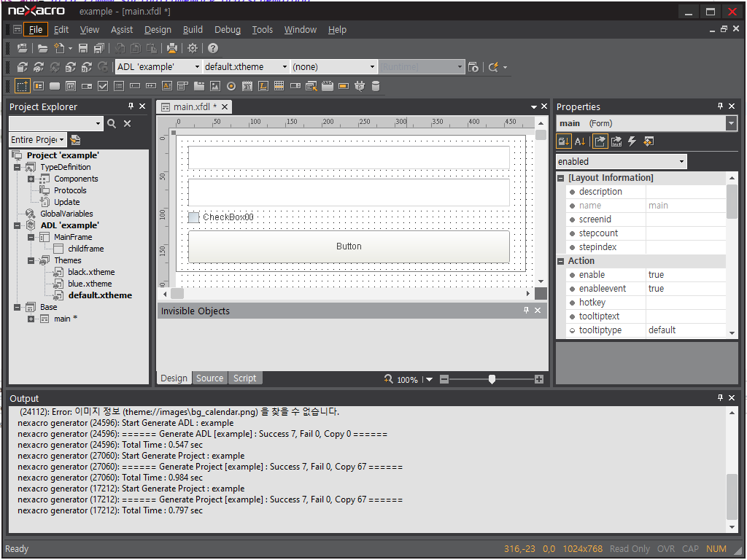Click the Open folder toolbar icon
This screenshot has width=747, height=560.
[x=43, y=48]
